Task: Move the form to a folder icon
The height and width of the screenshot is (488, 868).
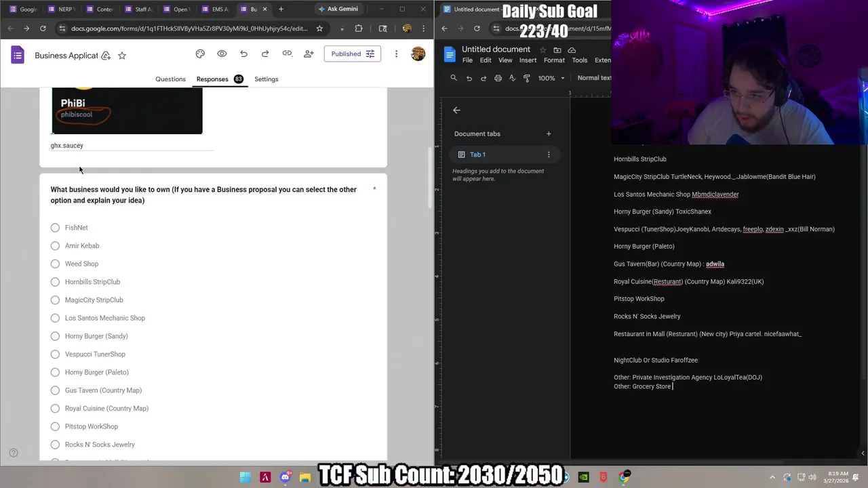Action: (x=106, y=56)
